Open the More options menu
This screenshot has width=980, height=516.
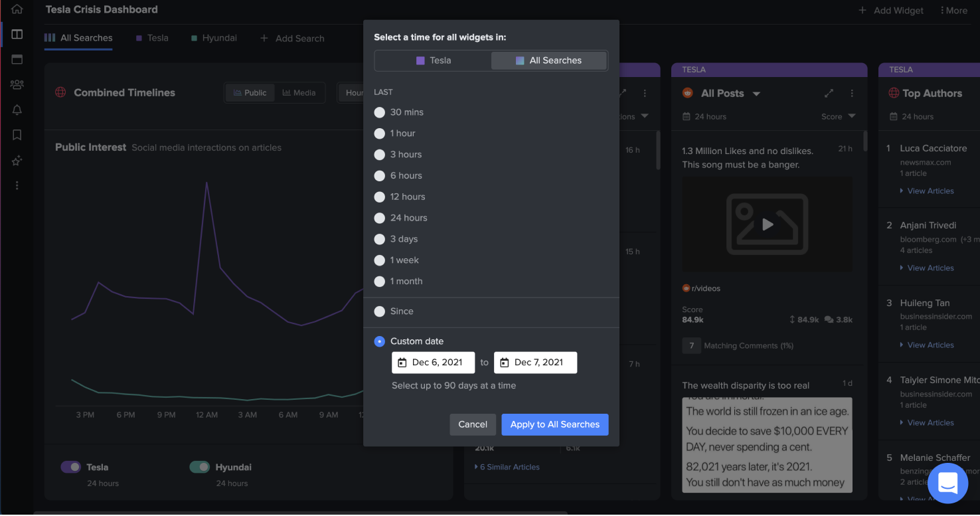953,11
